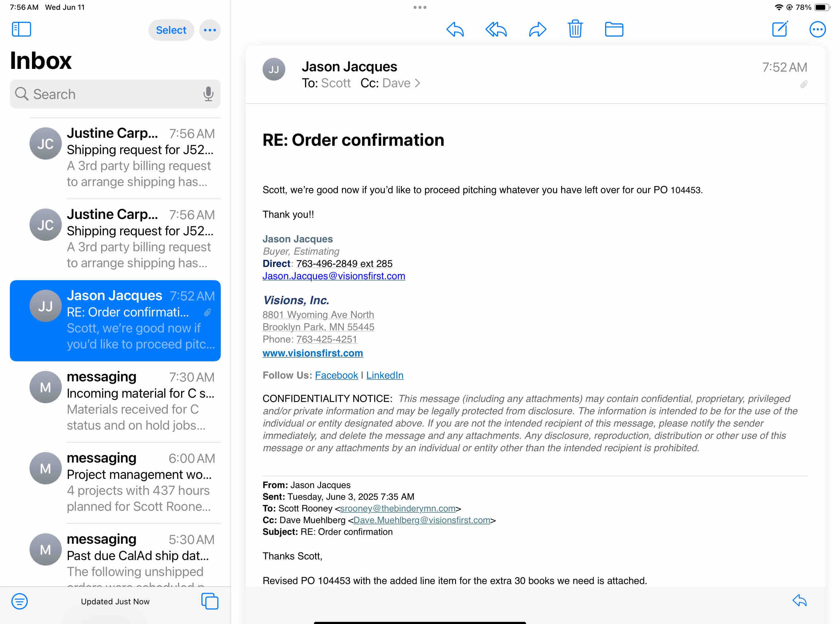Image resolution: width=840 pixels, height=624 pixels.
Task: Open the www.visionsfirst.com link
Action: pyautogui.click(x=313, y=353)
